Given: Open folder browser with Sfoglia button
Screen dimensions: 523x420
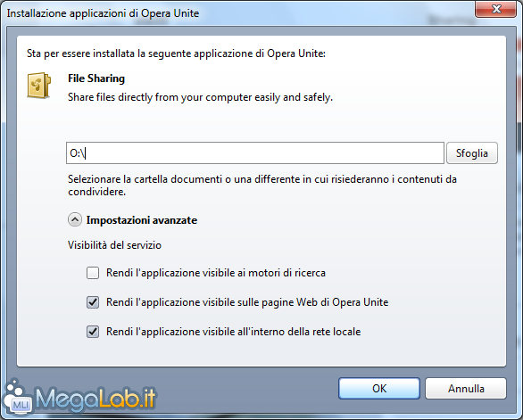Looking at the screenshot, I should (x=472, y=153).
